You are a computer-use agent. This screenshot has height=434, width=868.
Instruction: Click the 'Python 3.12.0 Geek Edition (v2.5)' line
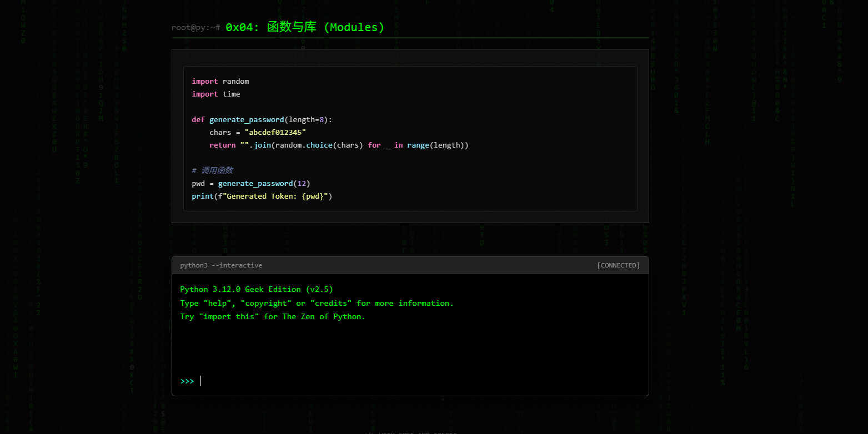tap(257, 290)
